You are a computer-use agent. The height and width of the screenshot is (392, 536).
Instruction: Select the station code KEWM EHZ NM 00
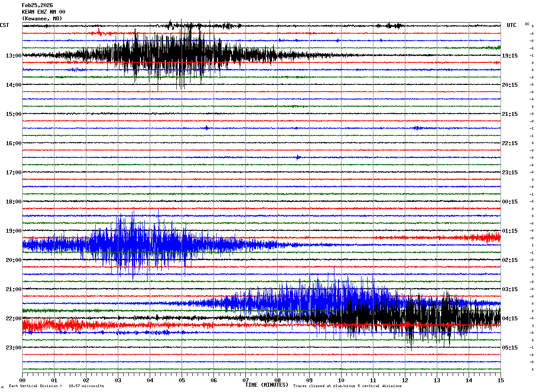(x=43, y=12)
